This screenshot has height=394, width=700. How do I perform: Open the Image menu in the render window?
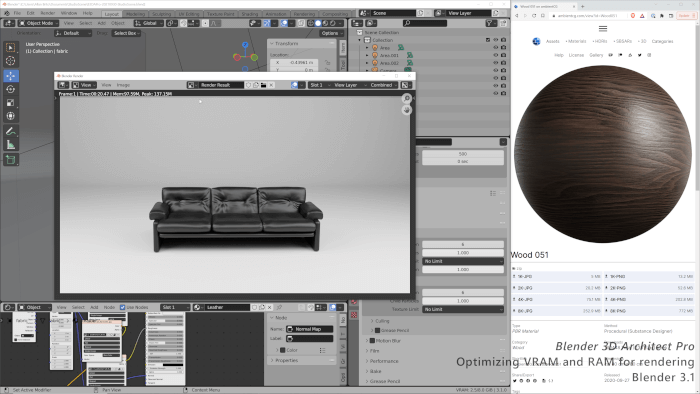[x=123, y=85]
